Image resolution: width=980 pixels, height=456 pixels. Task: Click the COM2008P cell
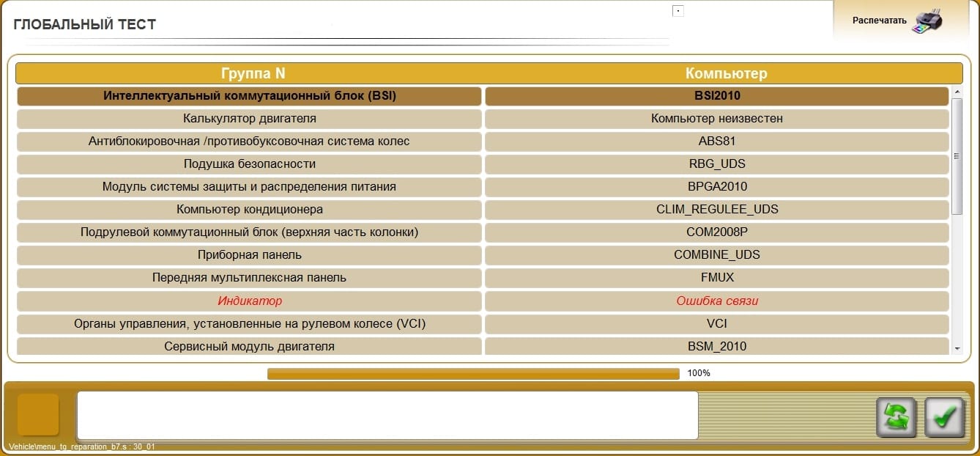point(717,232)
